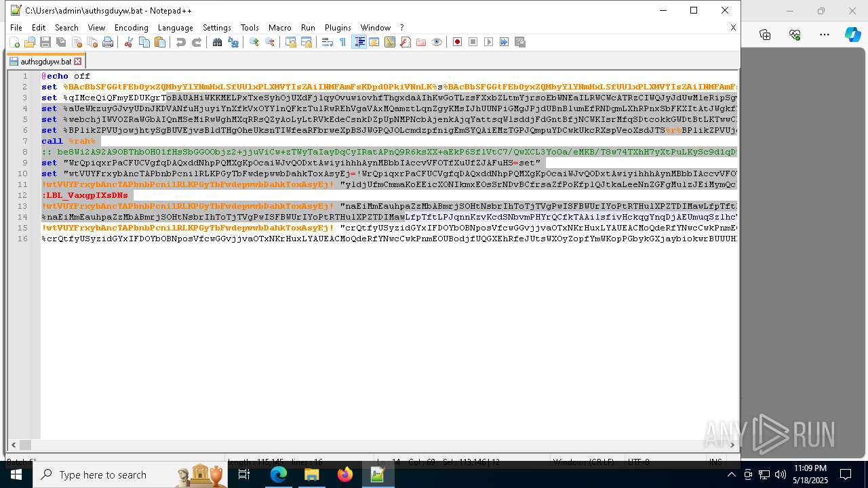This screenshot has height=488, width=868.
Task: Toggle word wrap in the toolbar
Action: pyautogui.click(x=327, y=42)
